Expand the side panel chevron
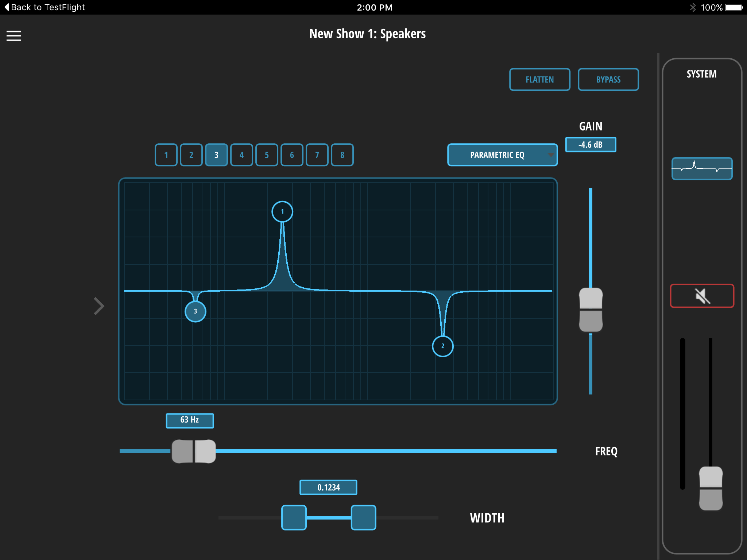The image size is (747, 560). [99, 306]
